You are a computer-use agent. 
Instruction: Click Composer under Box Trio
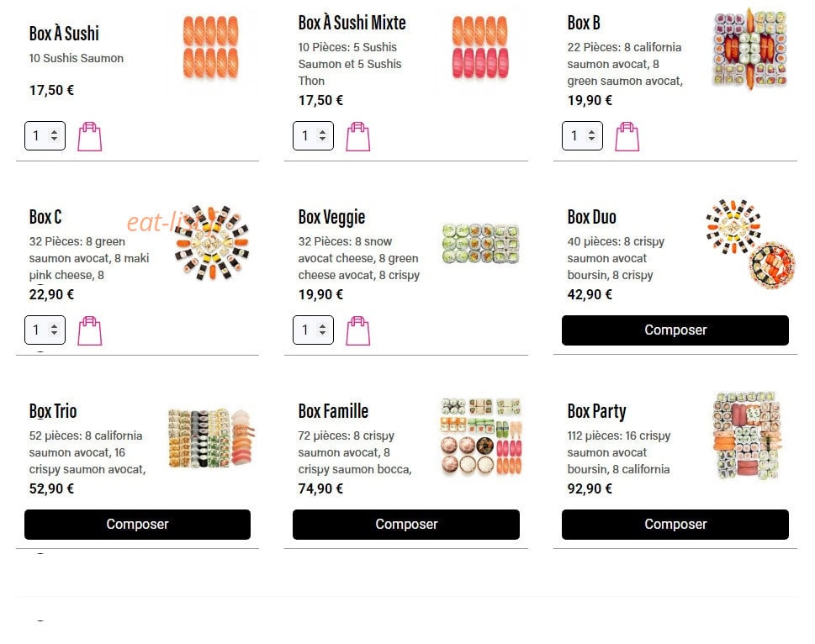click(137, 525)
